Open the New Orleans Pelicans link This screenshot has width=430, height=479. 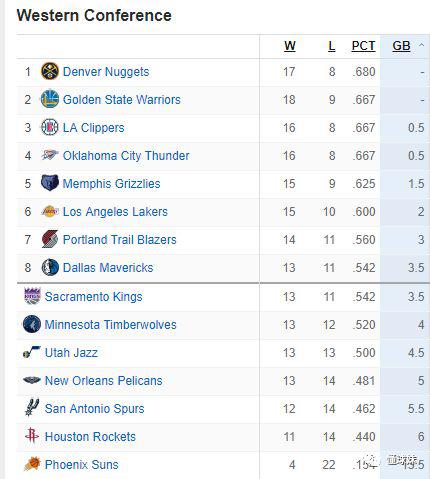(103, 380)
